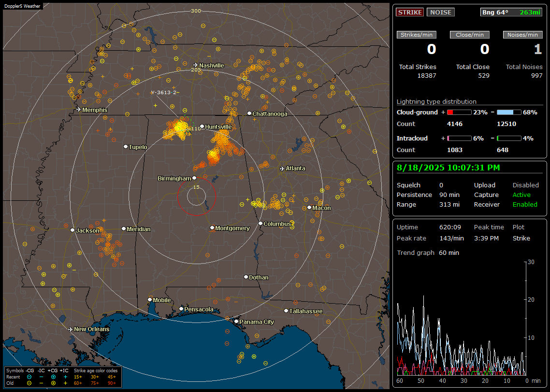This screenshot has width=550, height=392.
Task: Click the positive intracloud pink percentage bar
Action: click(459, 139)
